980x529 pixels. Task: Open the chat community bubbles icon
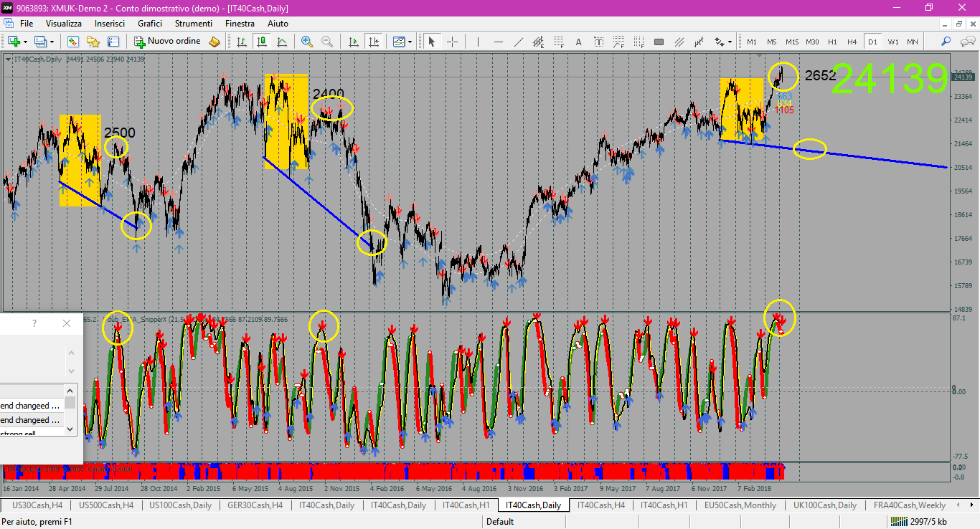coord(967,42)
